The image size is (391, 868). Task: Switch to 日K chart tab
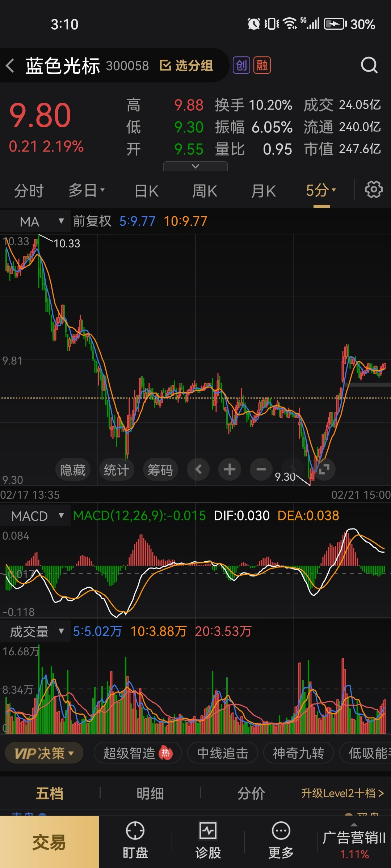147,191
